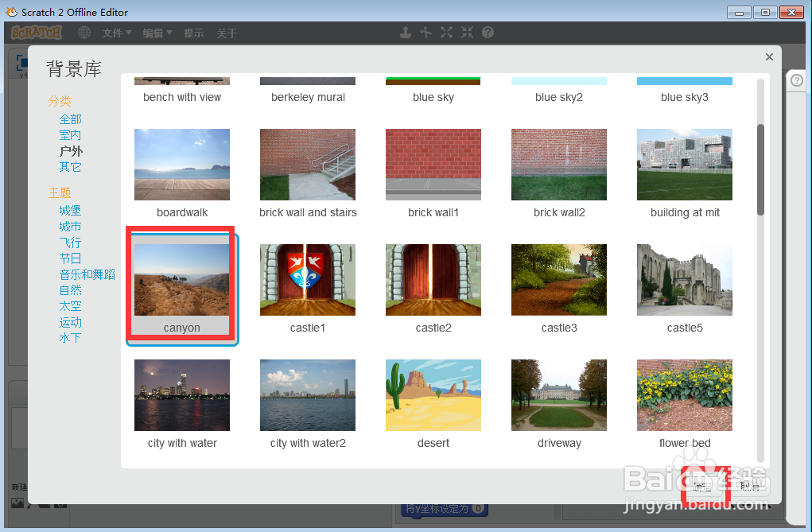The height and width of the screenshot is (532, 812).
Task: Open the help tips question mark panel
Action: 797,80
